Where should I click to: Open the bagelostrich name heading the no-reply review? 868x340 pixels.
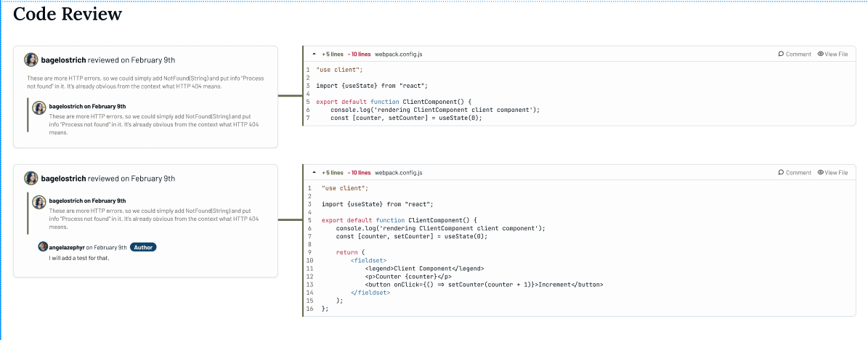coord(64,60)
